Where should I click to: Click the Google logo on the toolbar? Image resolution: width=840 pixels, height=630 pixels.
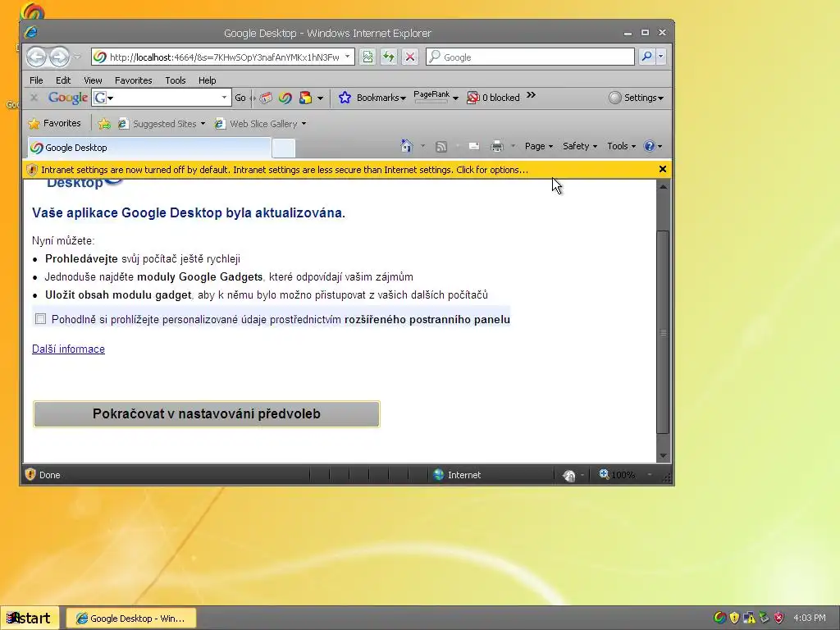point(68,98)
